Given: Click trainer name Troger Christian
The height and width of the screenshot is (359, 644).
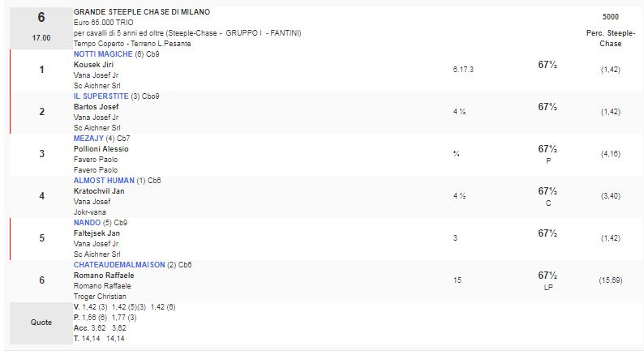Looking at the screenshot, I should pyautogui.click(x=101, y=296).
